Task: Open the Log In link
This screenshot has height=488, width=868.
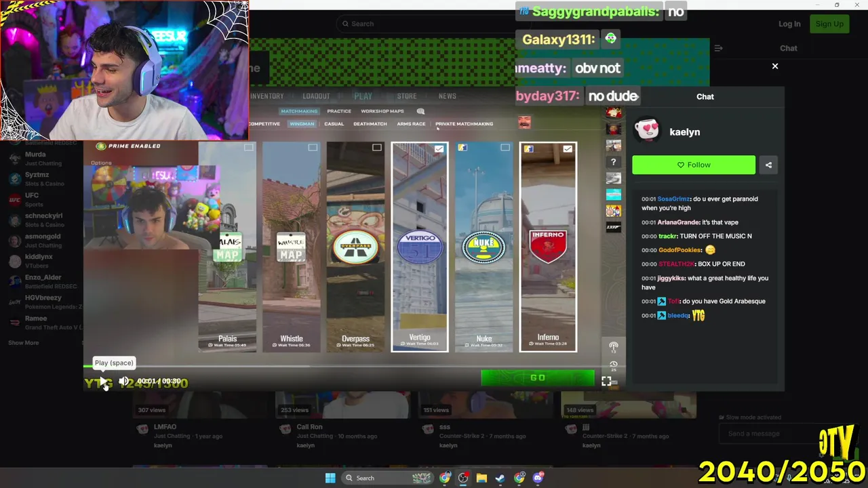Action: 789,24
